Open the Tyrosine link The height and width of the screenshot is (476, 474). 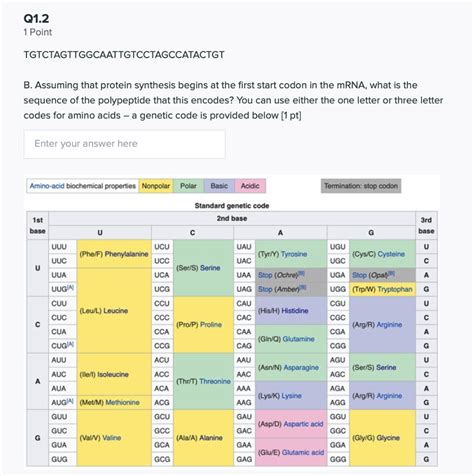294,254
